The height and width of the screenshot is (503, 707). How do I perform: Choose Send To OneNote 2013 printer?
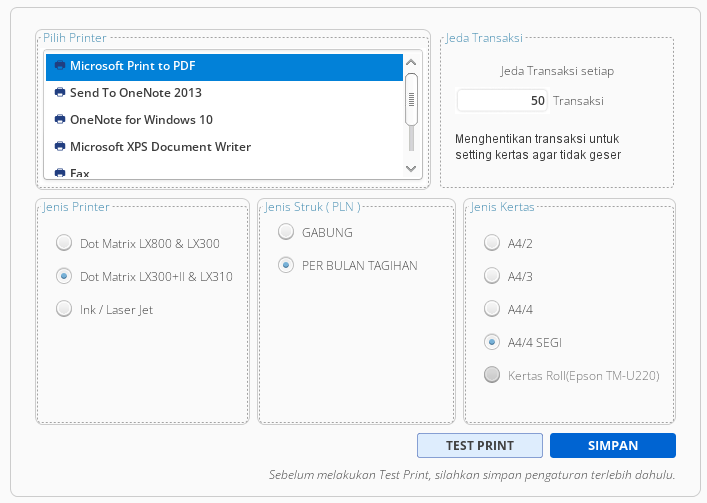point(224,94)
